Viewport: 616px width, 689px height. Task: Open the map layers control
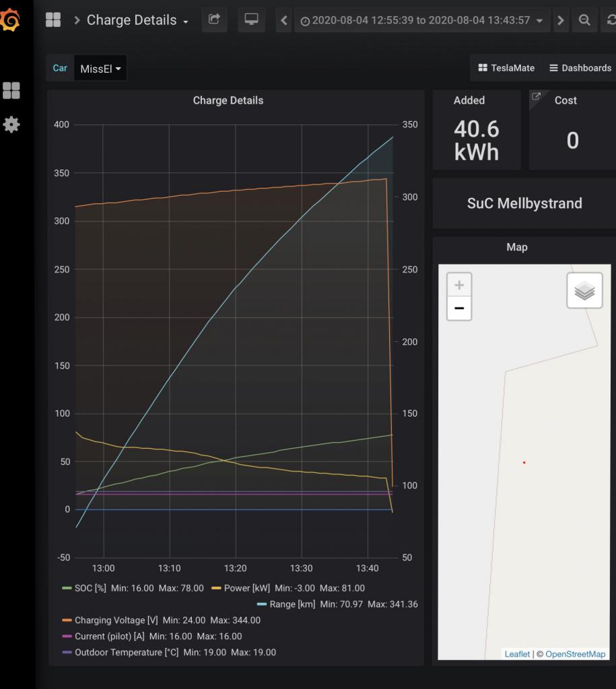click(584, 291)
